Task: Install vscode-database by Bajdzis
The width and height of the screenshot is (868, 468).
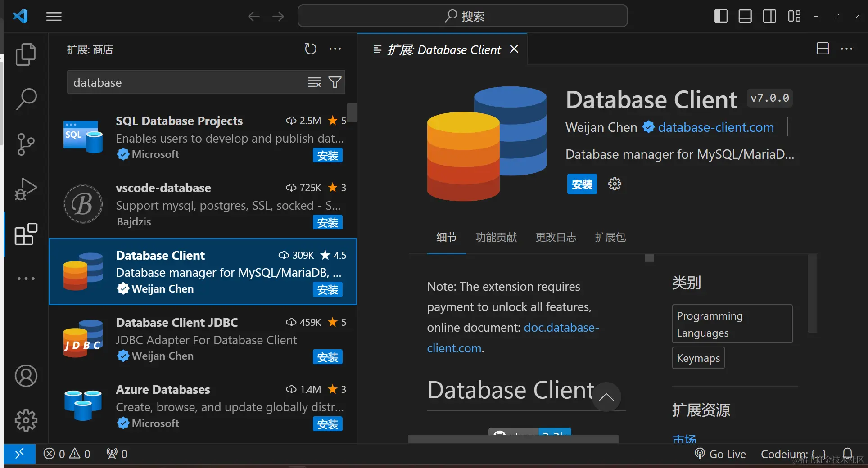Action: 327,223
